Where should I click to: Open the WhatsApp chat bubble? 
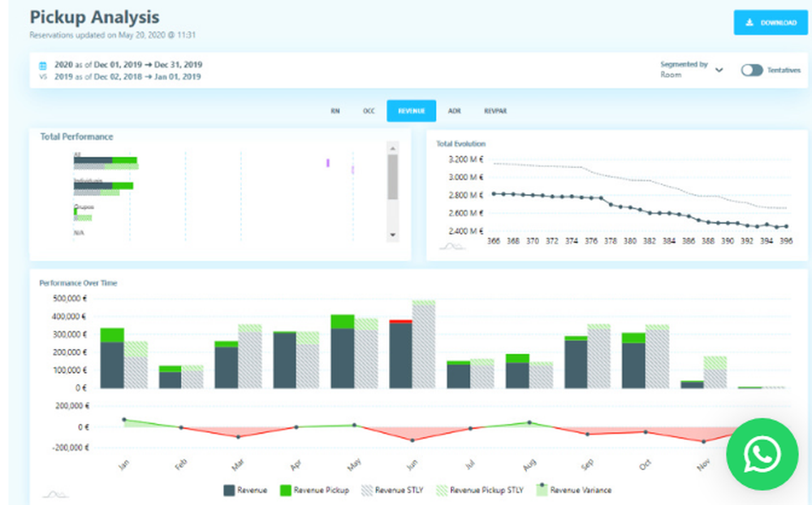pyautogui.click(x=762, y=454)
